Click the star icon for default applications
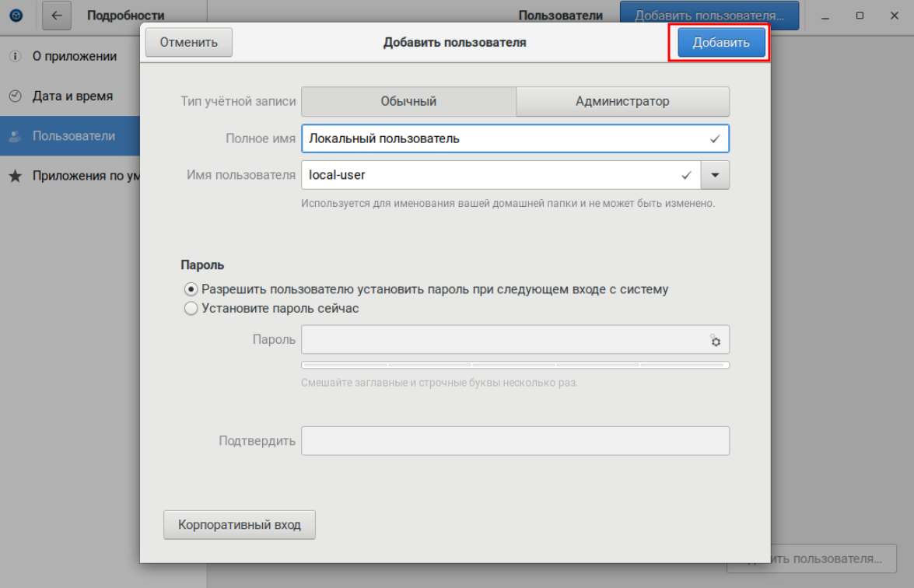 [x=15, y=176]
